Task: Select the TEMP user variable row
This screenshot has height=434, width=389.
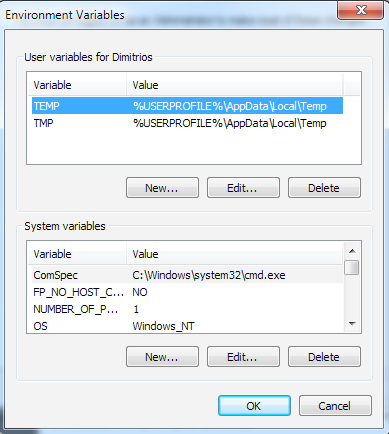Action: (188, 106)
